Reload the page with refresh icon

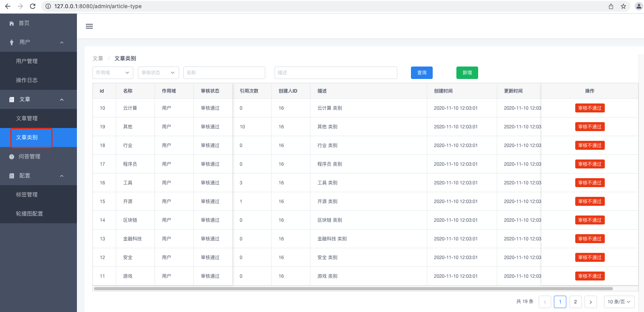33,6
